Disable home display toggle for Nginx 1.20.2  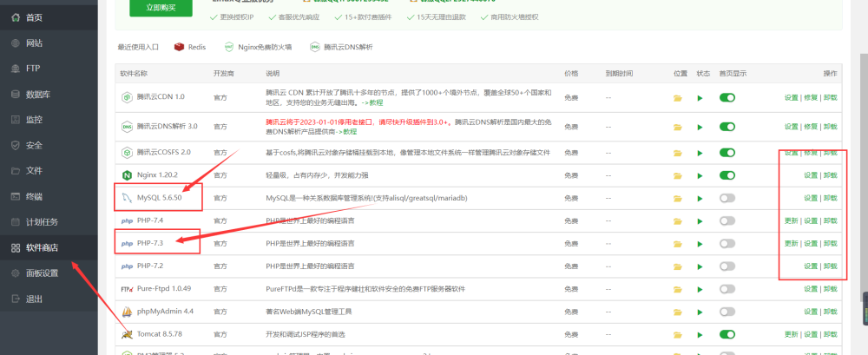point(727,175)
